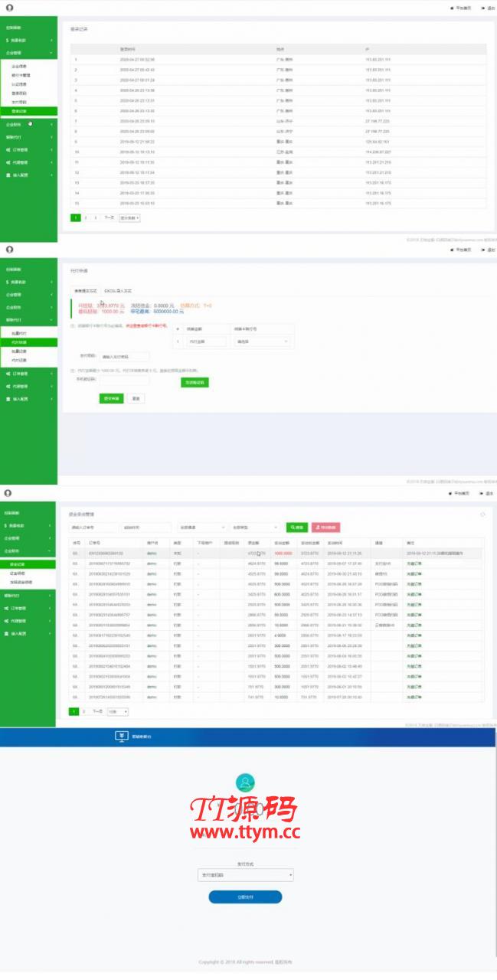Go to page 3 of login records
Screen dimensions: 497x980
point(95,217)
